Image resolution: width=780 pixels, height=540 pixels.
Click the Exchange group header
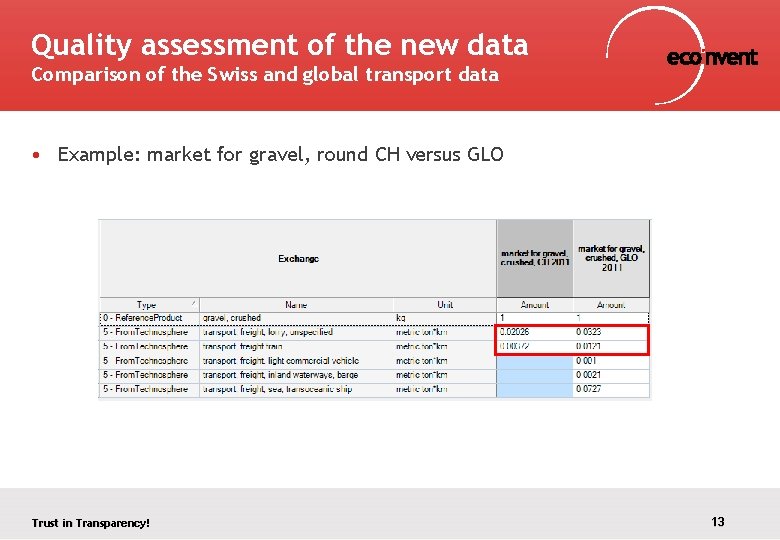pos(298,259)
